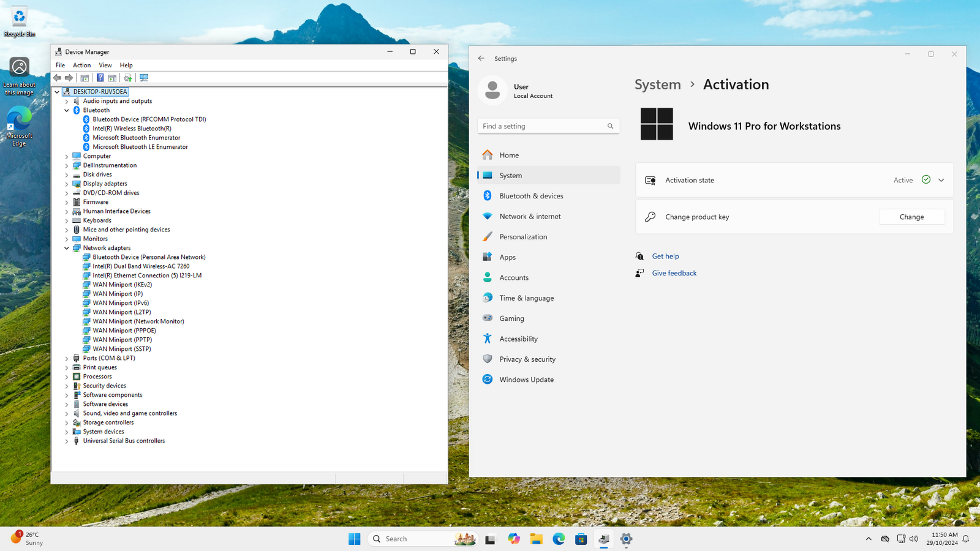Image resolution: width=980 pixels, height=551 pixels.
Task: Open Task View from taskbar
Action: (490, 539)
